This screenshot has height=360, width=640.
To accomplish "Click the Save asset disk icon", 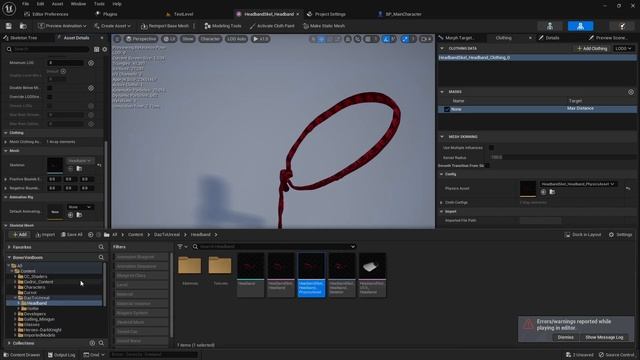I will 9,26.
